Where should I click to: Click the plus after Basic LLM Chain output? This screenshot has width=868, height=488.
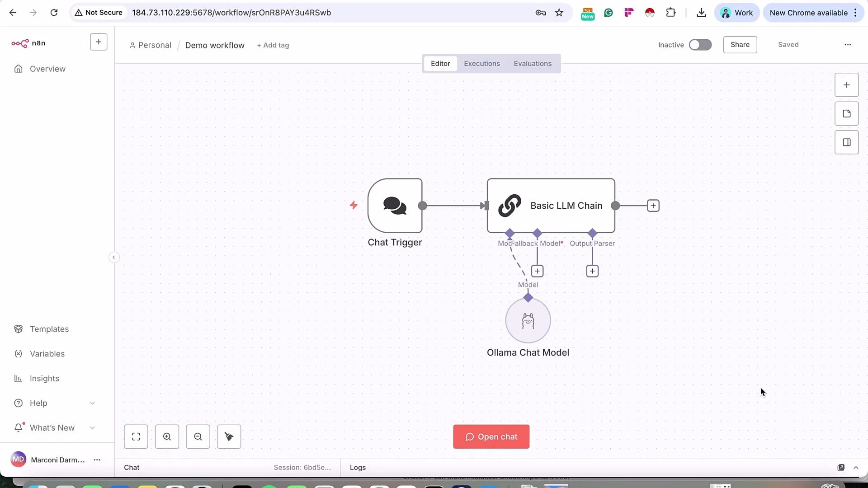pyautogui.click(x=653, y=206)
